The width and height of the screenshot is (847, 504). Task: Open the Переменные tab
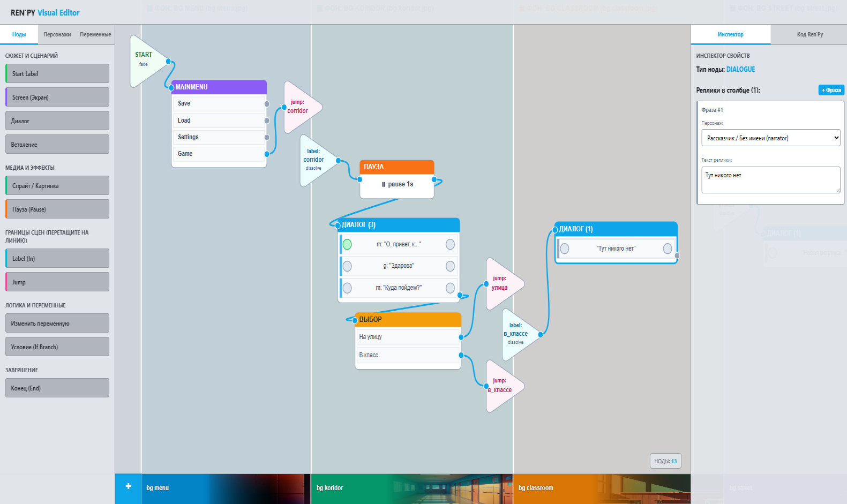point(95,34)
